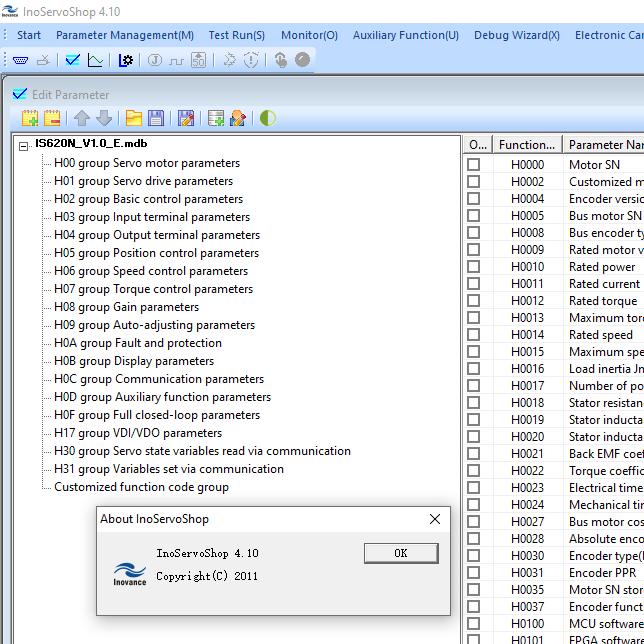Click the open folder icon
Image resolution: width=644 pixels, height=644 pixels.
click(x=133, y=119)
